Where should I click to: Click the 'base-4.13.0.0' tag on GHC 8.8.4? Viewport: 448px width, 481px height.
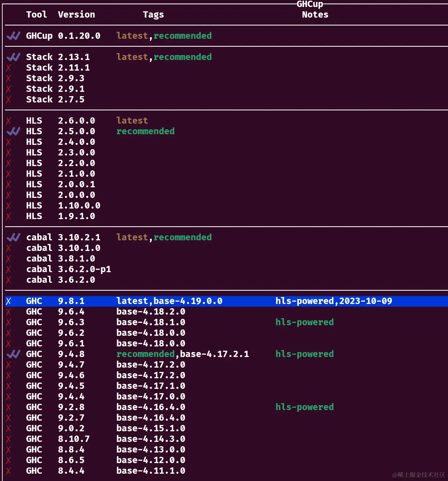151,450
